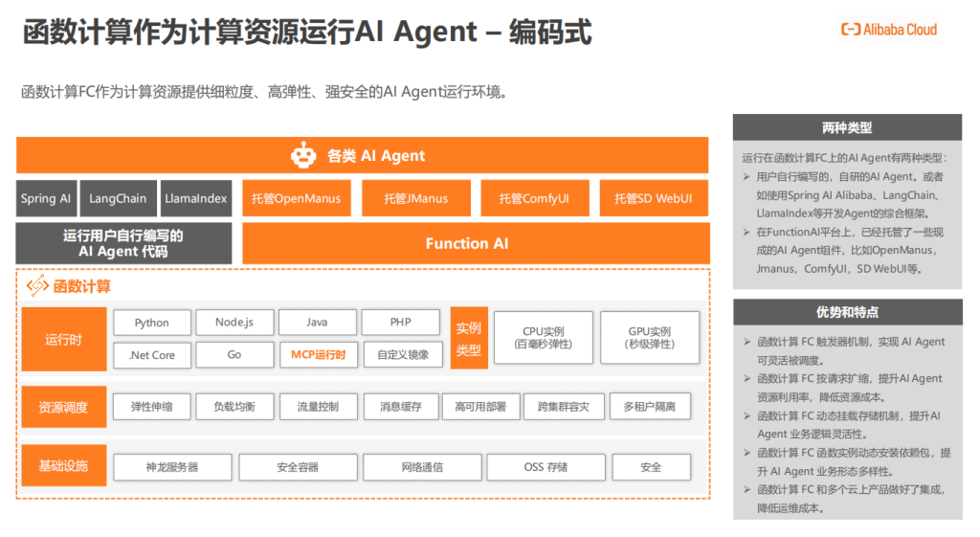
Task: Click bullet starting 在FunctionAI平台上
Action: tap(842, 250)
